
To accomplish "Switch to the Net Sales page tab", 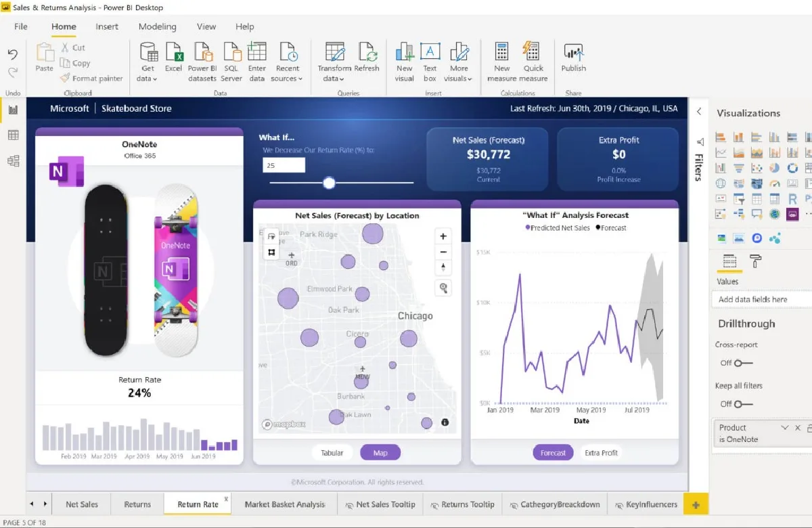I will click(x=82, y=504).
